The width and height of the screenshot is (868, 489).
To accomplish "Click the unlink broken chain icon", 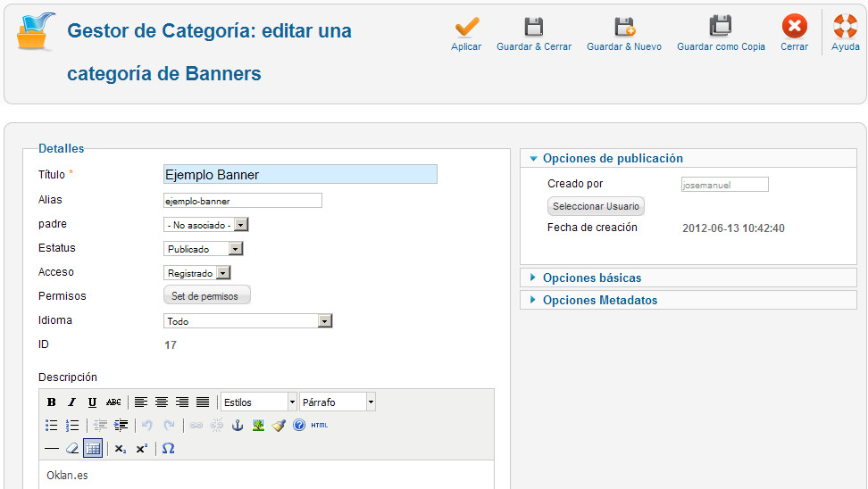I will pyautogui.click(x=216, y=426).
